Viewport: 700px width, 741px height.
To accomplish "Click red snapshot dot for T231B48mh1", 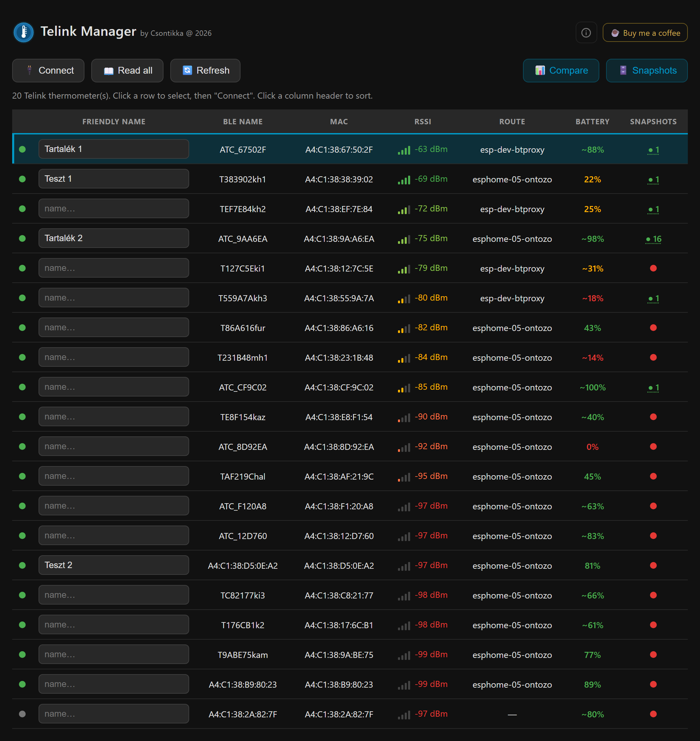I will (x=653, y=357).
